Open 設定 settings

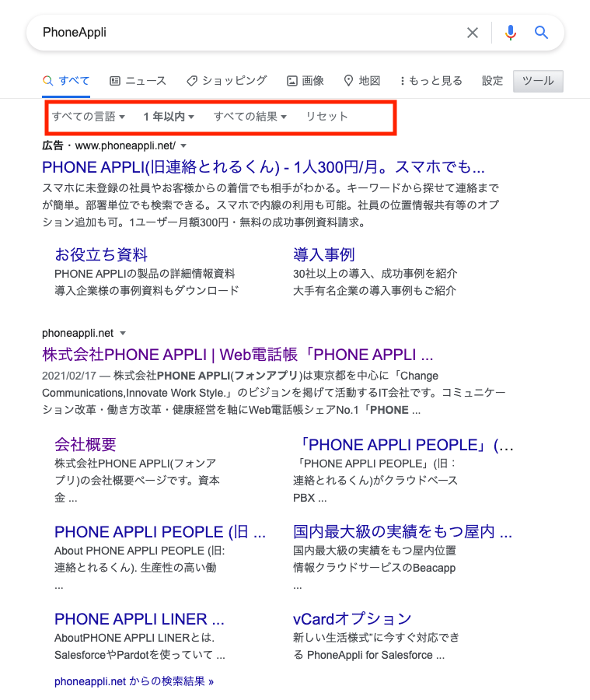click(x=492, y=81)
